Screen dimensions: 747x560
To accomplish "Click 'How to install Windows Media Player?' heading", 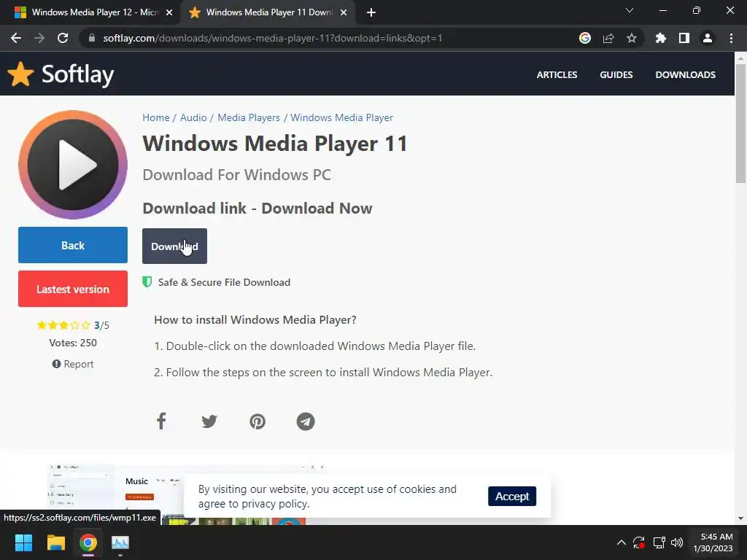I will tap(255, 319).
